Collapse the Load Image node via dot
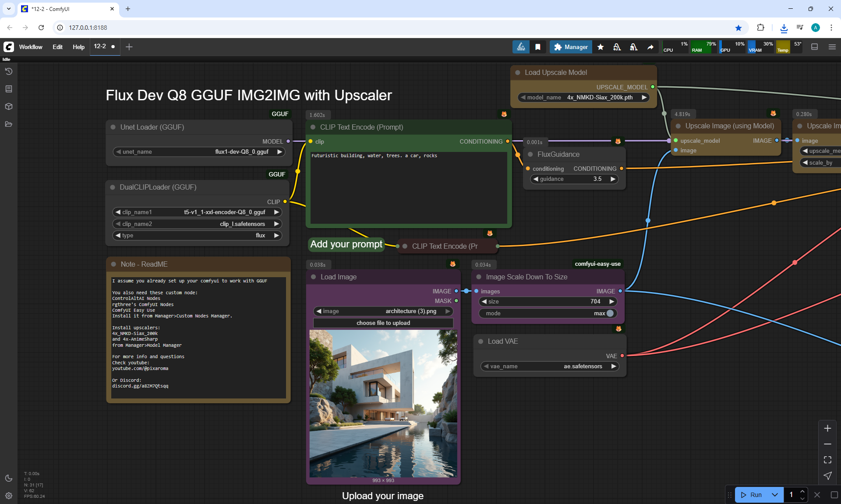Image resolution: width=841 pixels, height=504 pixels. (313, 277)
